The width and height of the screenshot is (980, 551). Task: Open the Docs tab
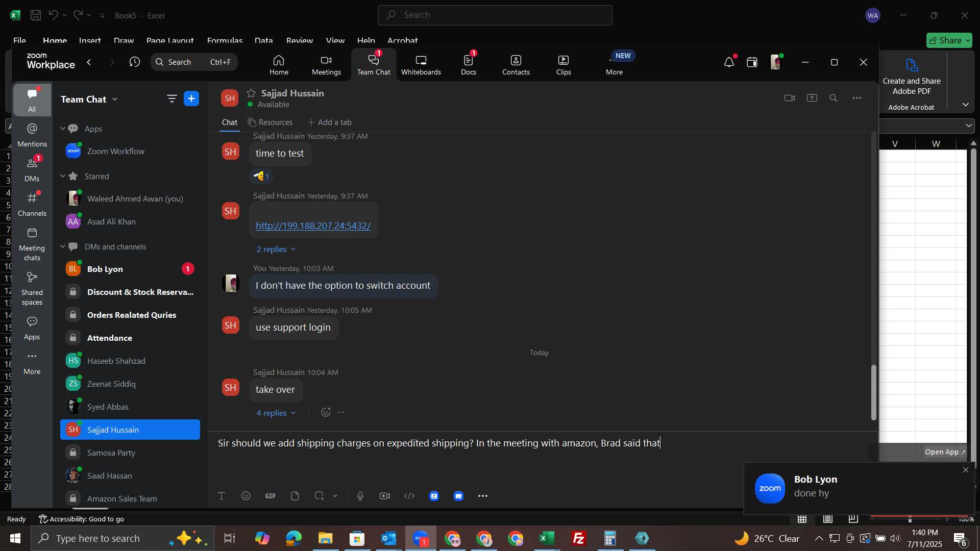pyautogui.click(x=468, y=65)
